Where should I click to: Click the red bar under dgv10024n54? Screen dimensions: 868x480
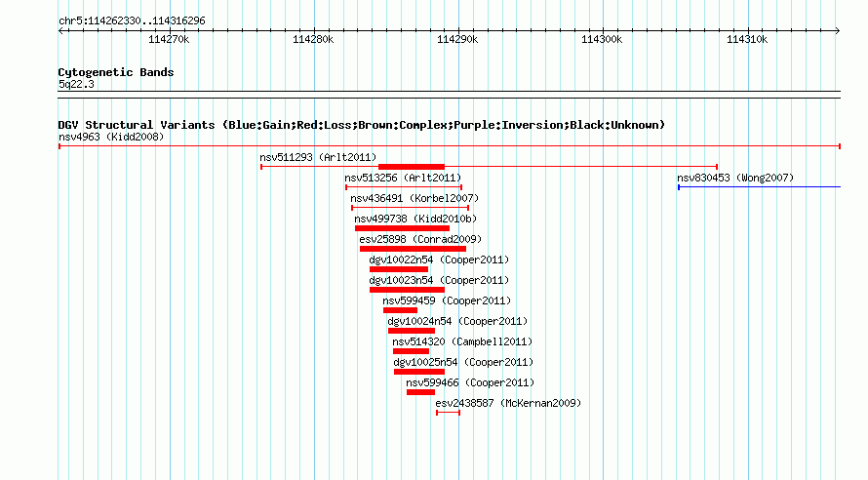(412, 331)
